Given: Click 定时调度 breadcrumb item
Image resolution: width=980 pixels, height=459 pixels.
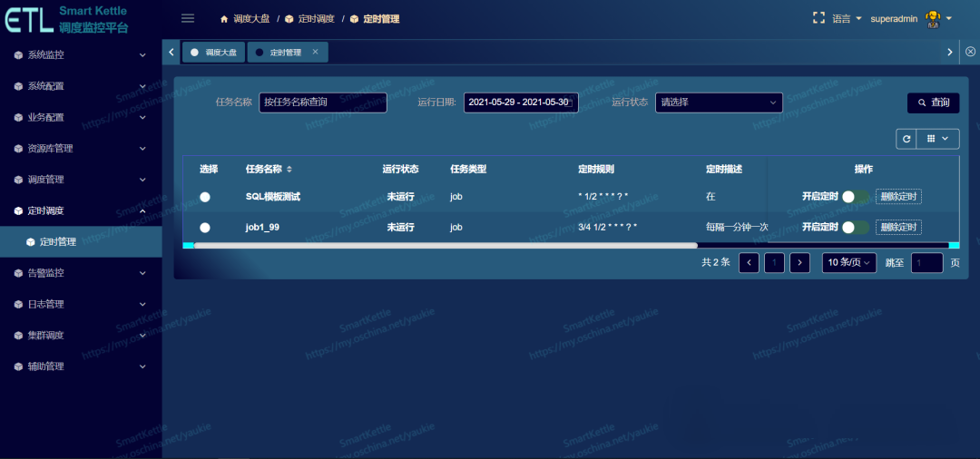Looking at the screenshot, I should pyautogui.click(x=317, y=19).
